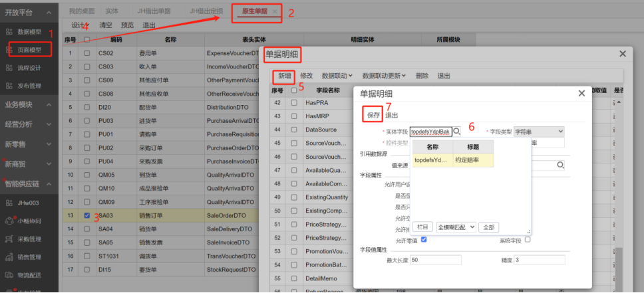Click the magnifier beside the 实体字段 field
Image resolution: width=644 pixels, height=293 pixels.
pyautogui.click(x=456, y=132)
